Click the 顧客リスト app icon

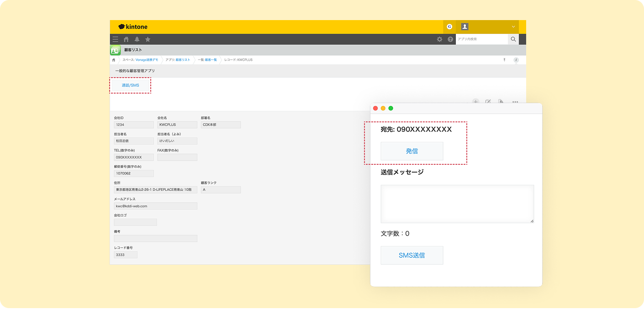click(x=115, y=50)
